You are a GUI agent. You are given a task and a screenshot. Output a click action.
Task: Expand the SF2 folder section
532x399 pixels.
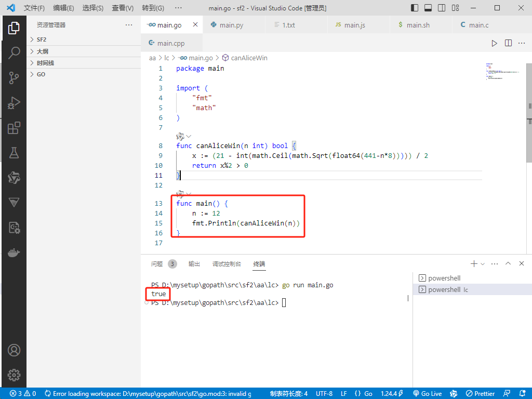point(84,39)
